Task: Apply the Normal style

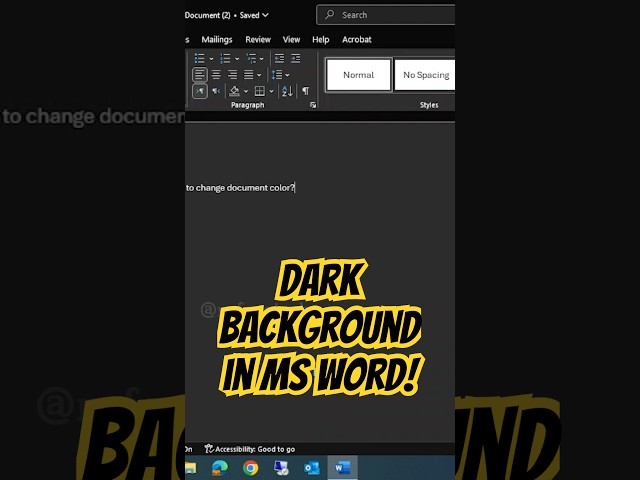Action: click(x=358, y=75)
